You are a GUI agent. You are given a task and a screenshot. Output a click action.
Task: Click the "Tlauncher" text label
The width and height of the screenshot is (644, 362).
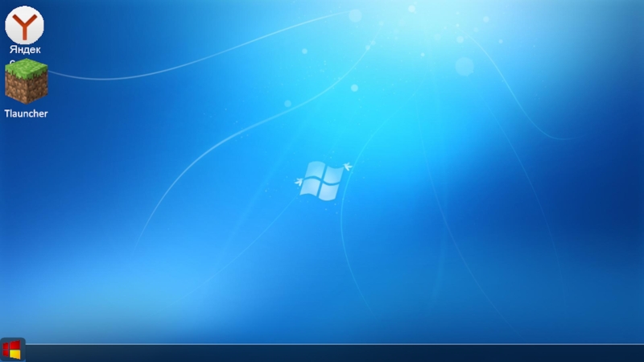pyautogui.click(x=26, y=114)
